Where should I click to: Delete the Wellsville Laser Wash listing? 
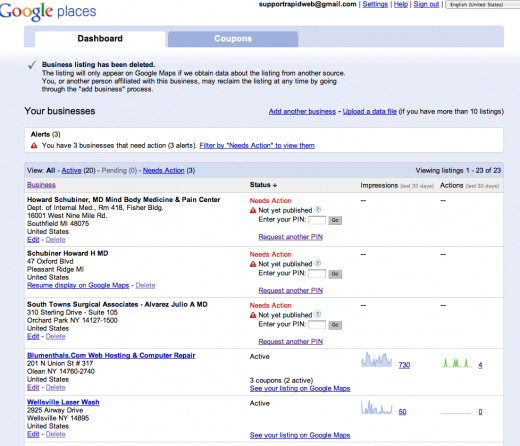(56, 434)
